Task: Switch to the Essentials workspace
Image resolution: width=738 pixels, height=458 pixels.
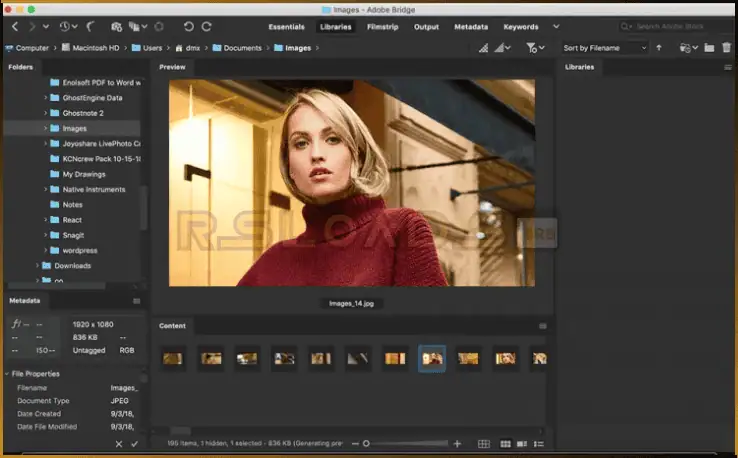Action: coord(287,27)
